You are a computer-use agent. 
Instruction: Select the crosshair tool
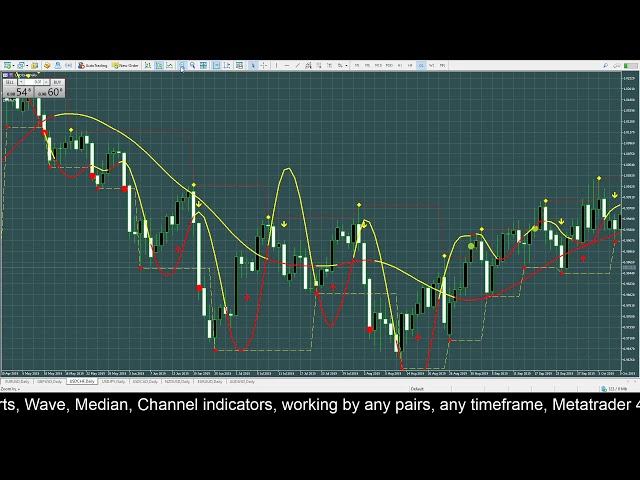pos(263,65)
